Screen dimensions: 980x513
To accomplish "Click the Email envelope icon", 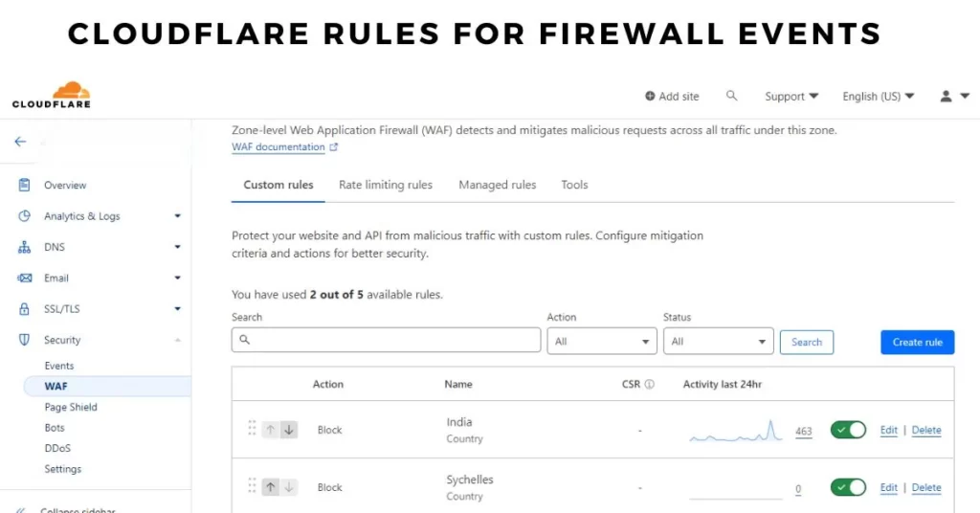I will coord(24,279).
